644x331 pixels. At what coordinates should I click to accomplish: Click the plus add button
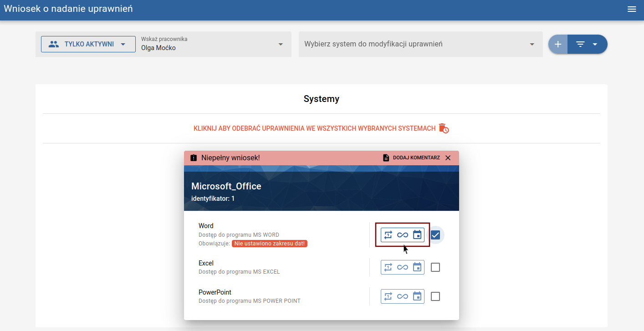[x=558, y=44]
